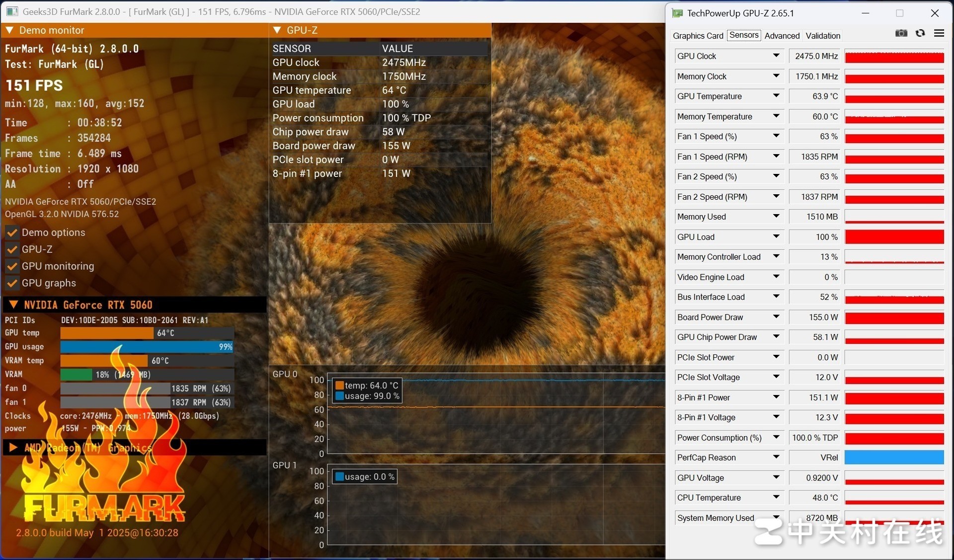Open the Memory Temperature sensor dropdown
This screenshot has height=560, width=954.
[x=776, y=116]
